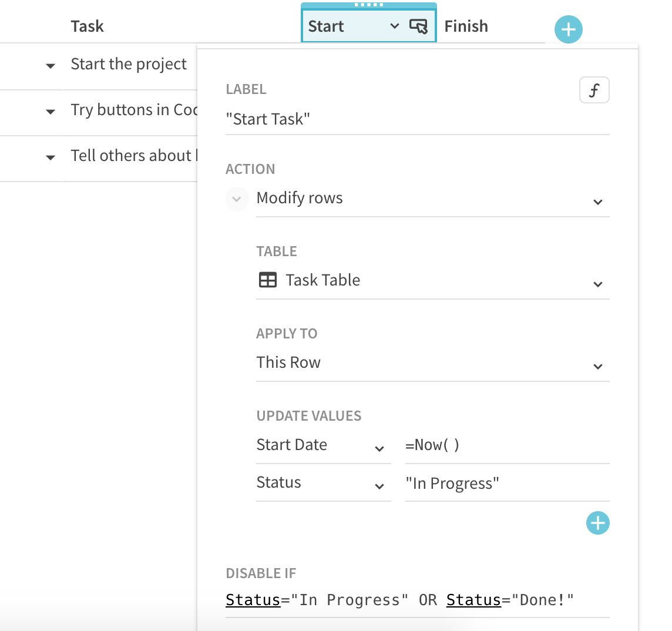Change the Start Date column dropdown
The image size is (672, 631).
pyautogui.click(x=379, y=448)
